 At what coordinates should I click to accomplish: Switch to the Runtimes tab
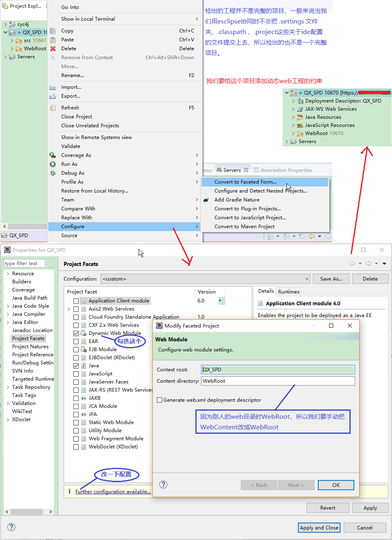(289, 292)
